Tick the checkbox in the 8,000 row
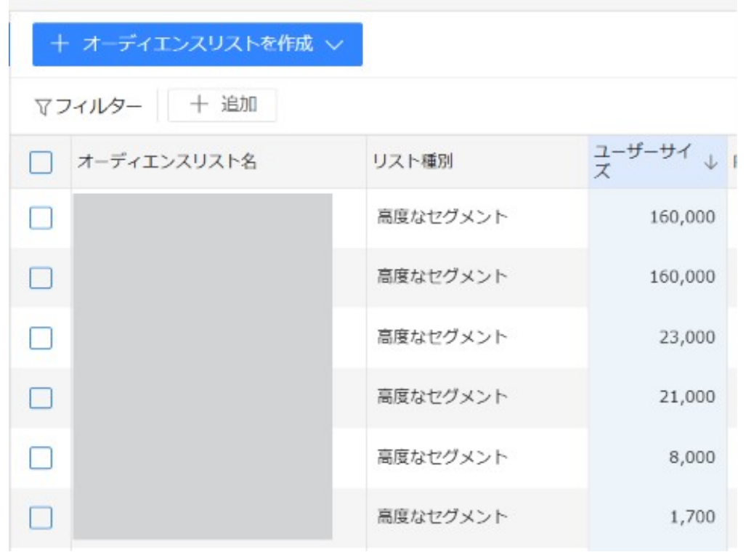The image size is (746, 560). click(41, 458)
